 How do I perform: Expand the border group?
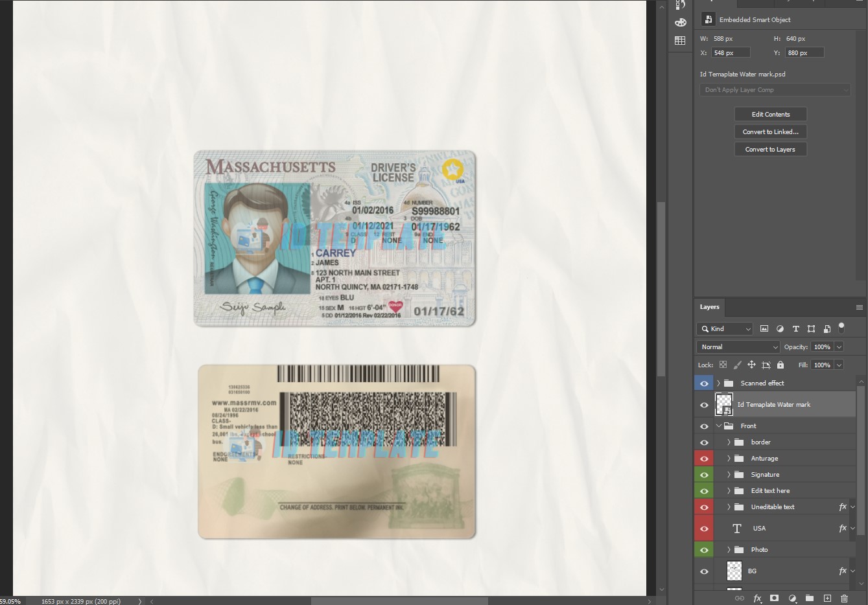[729, 442]
